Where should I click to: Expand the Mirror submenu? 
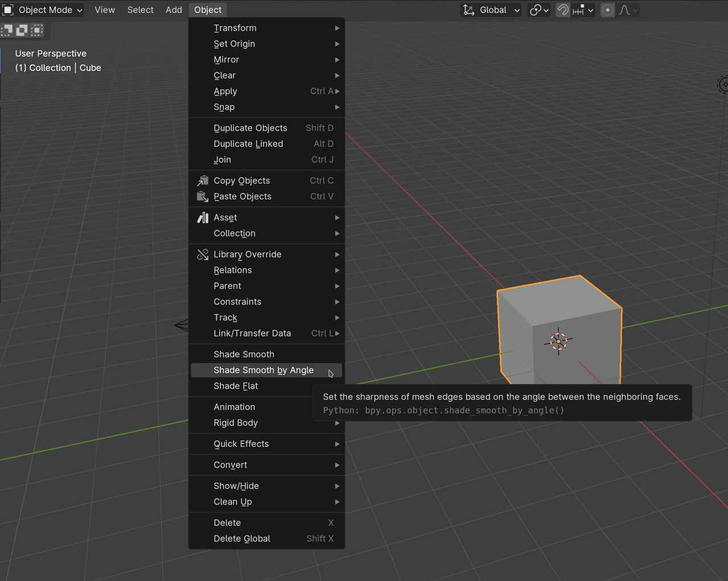pyautogui.click(x=266, y=60)
